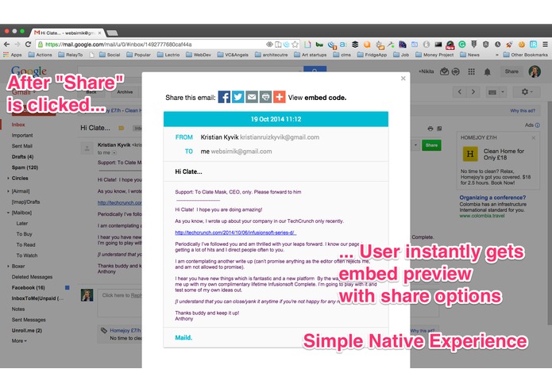The width and height of the screenshot is (552, 392).
Task: Expand the [Airmail] label
Action: click(8, 191)
